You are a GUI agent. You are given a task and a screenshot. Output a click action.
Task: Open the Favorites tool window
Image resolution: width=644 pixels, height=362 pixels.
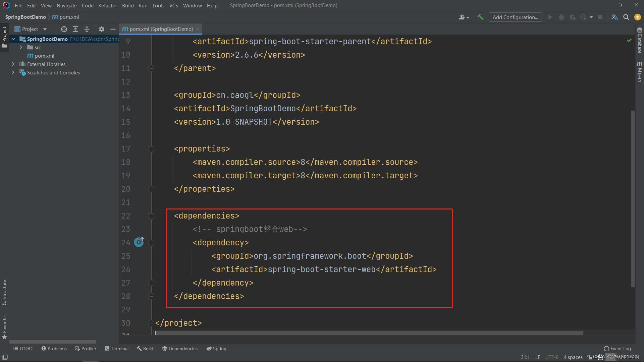(x=4, y=326)
